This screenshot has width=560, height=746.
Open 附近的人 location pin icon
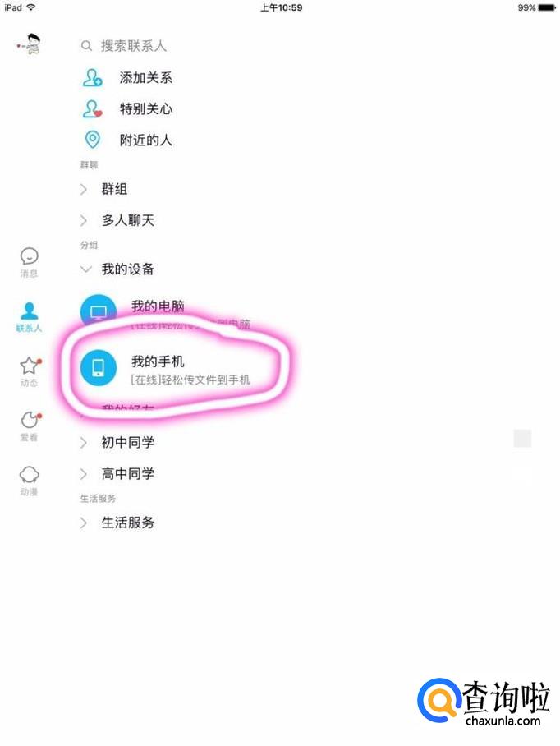point(92,140)
